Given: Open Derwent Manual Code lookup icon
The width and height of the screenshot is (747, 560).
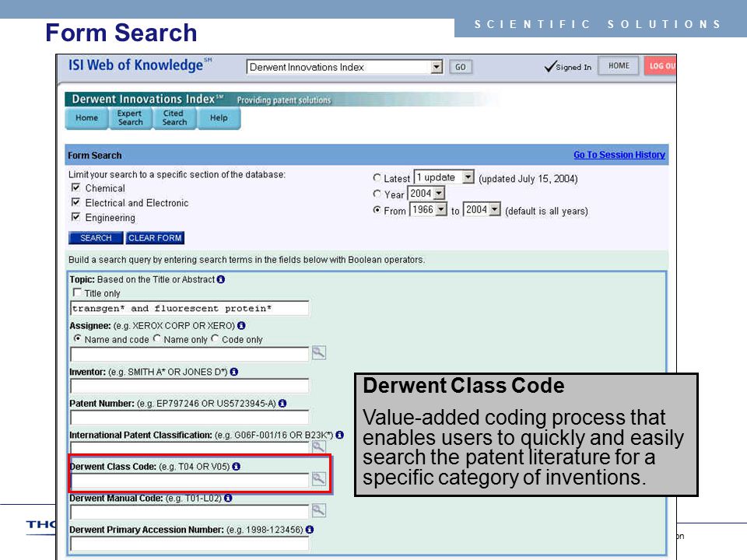Looking at the screenshot, I should tap(319, 510).
